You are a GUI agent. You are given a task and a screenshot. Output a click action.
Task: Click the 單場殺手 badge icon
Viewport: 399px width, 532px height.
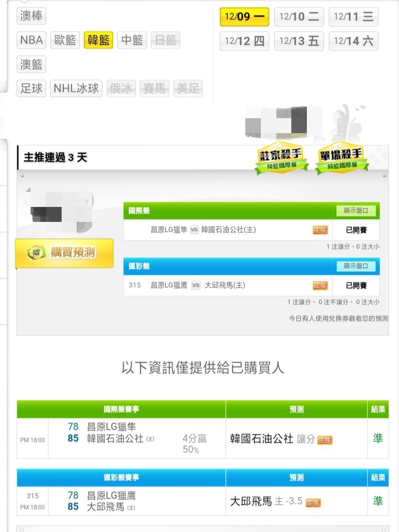tap(342, 159)
